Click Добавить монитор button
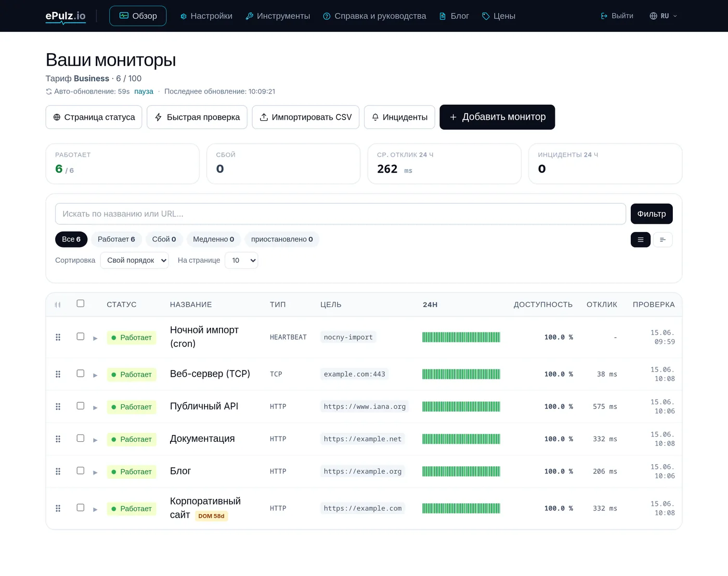728x576 pixels. coord(497,117)
